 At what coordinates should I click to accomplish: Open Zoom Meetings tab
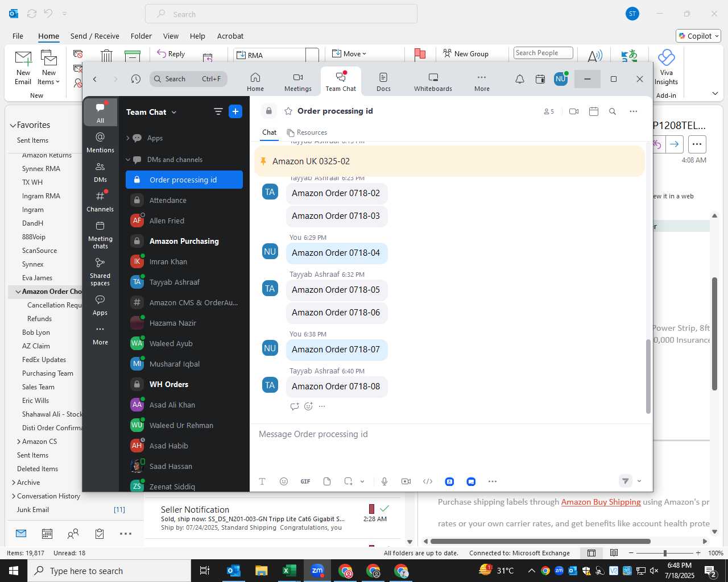tap(298, 81)
